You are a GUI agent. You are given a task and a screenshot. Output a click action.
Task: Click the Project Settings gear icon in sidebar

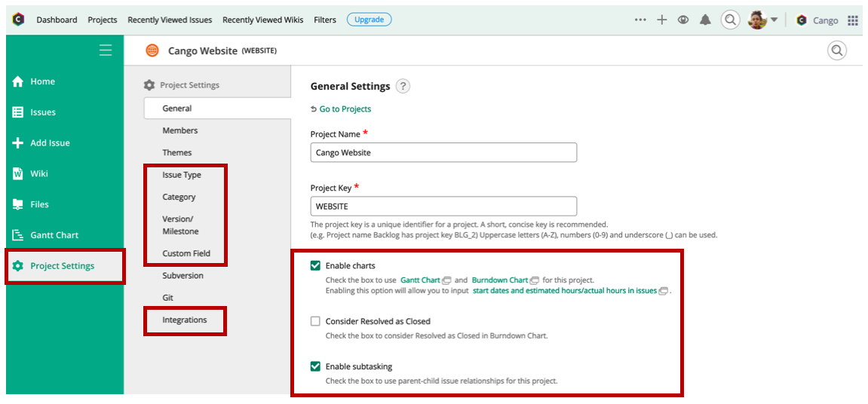point(18,265)
